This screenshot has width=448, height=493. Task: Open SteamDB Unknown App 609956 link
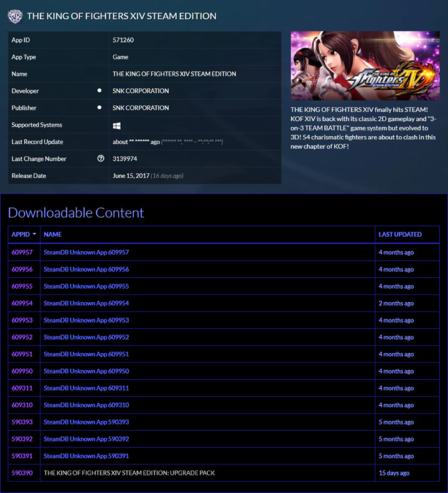click(86, 269)
